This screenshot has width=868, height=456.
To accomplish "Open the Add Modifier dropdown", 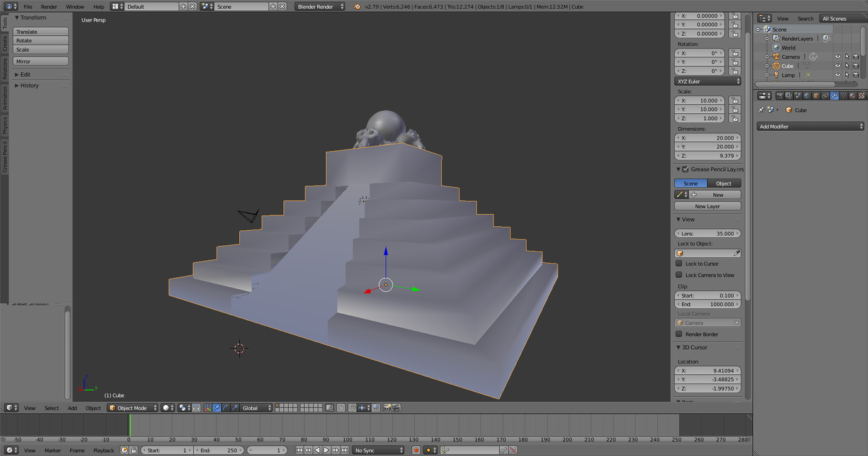I will pyautogui.click(x=811, y=126).
